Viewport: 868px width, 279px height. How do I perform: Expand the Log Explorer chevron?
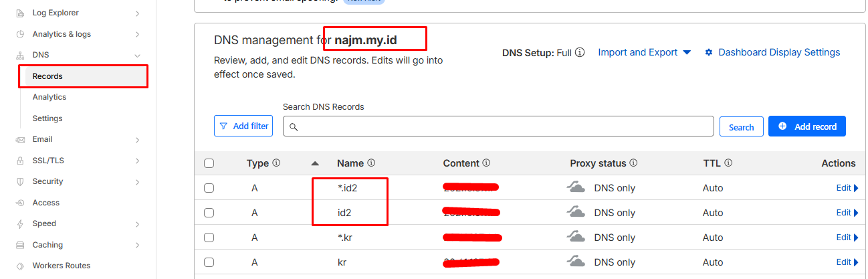tap(137, 13)
